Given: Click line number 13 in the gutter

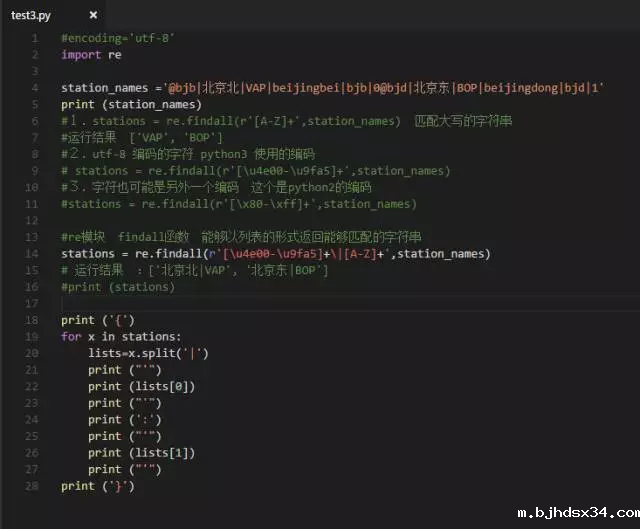Looking at the screenshot, I should pyautogui.click(x=35, y=237).
